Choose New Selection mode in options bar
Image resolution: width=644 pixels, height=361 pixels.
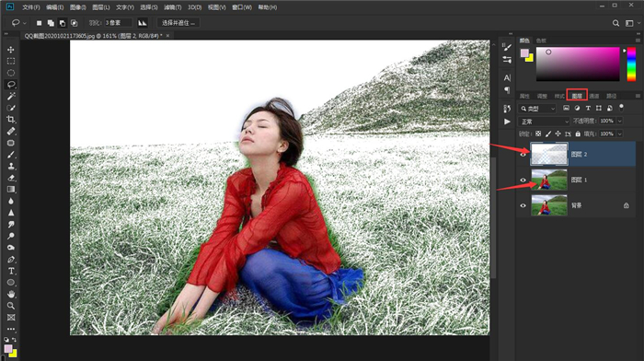click(x=39, y=23)
